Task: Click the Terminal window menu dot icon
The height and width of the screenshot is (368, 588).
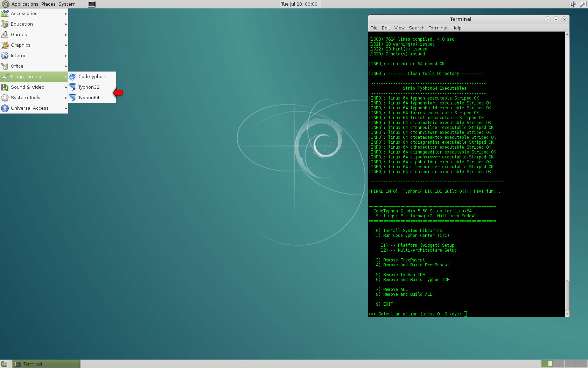Action: [x=373, y=20]
